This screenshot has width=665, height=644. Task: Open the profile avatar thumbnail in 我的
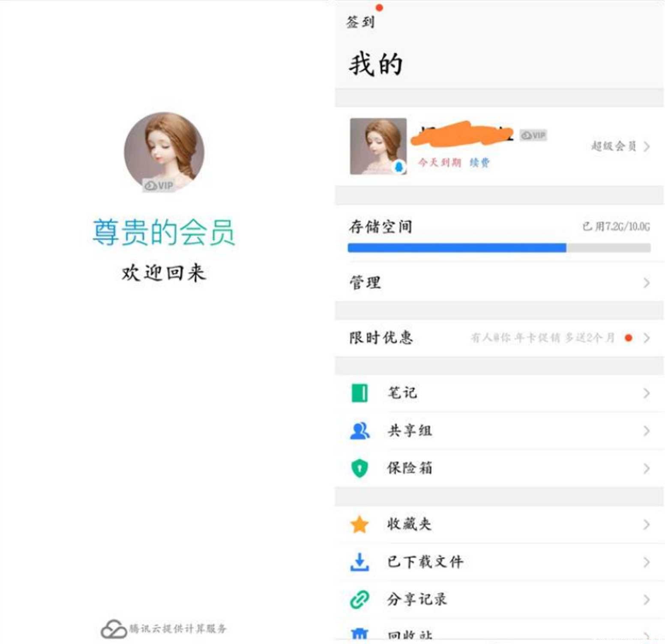click(x=378, y=146)
